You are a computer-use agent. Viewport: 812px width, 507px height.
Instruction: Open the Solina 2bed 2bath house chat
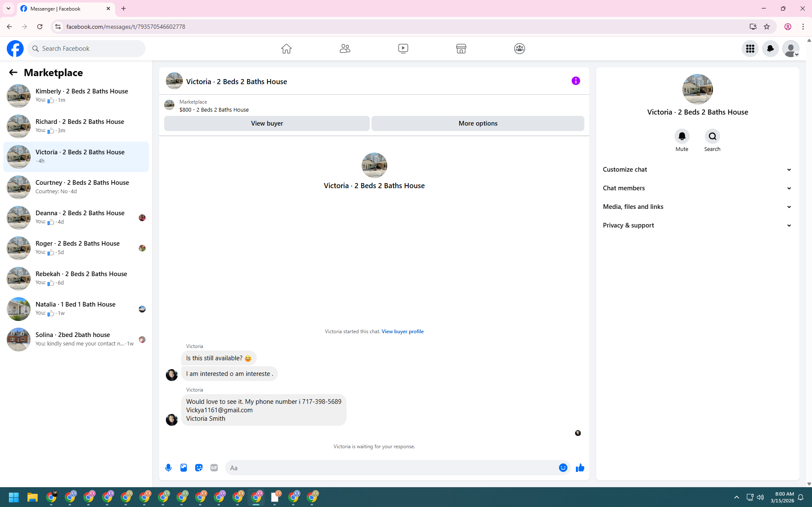point(76,339)
